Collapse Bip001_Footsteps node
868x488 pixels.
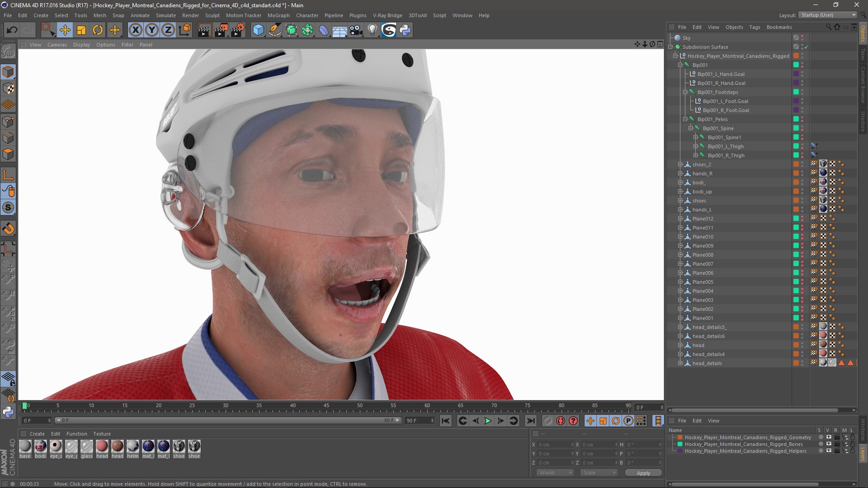pos(685,92)
